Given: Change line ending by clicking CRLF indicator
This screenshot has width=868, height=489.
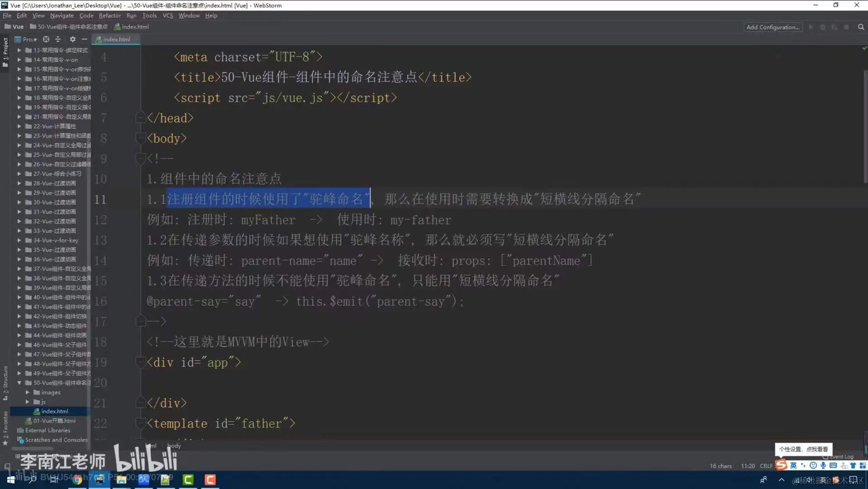Looking at the screenshot, I should click(766, 465).
